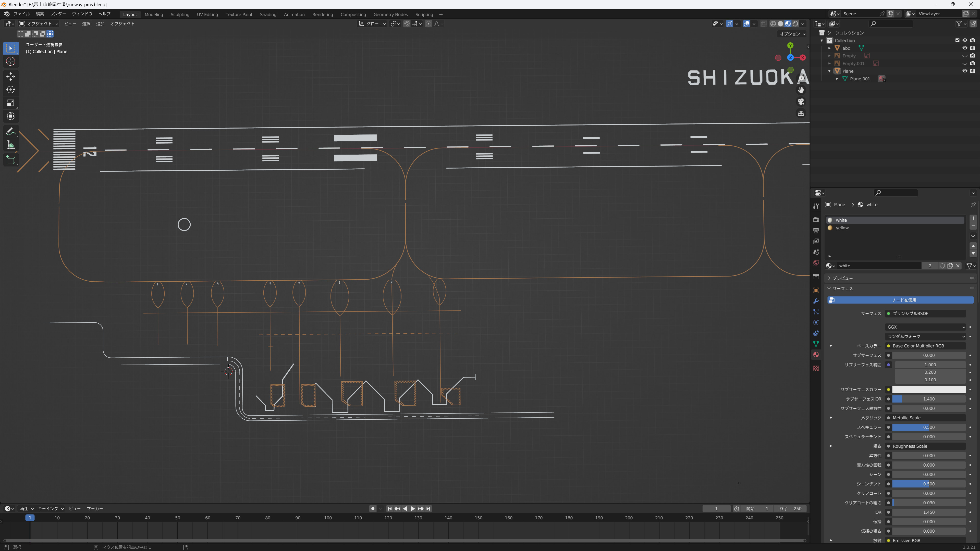
Task: Toggle proportional editing
Action: (x=428, y=23)
